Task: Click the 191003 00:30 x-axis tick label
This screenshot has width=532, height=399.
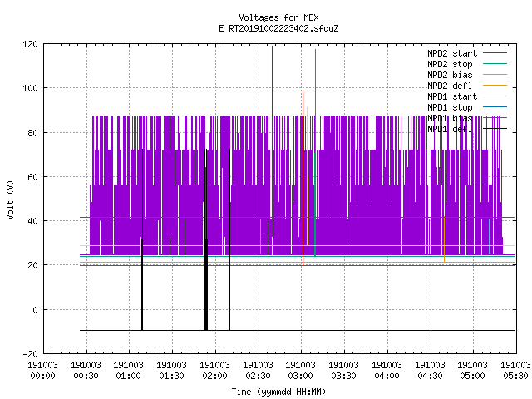Action: click(86, 371)
